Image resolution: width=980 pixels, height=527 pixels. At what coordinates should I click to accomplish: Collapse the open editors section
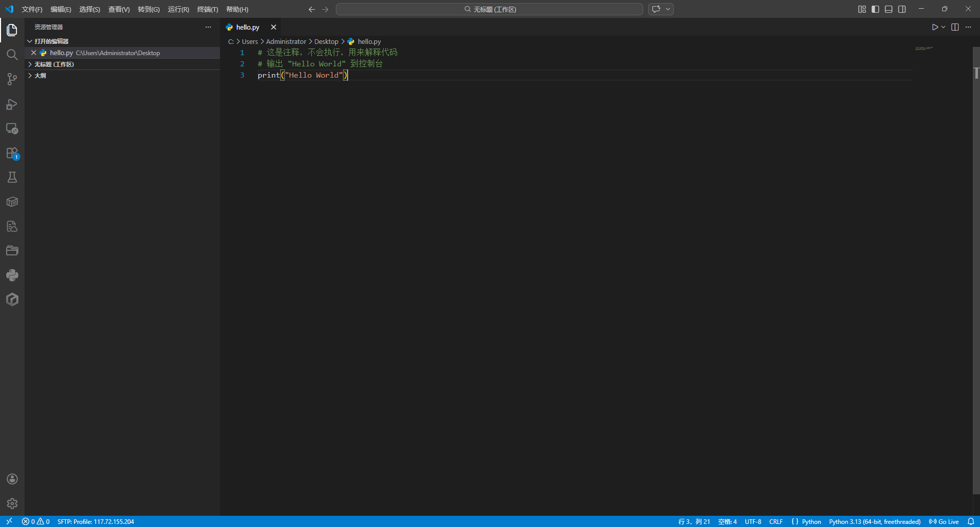[x=30, y=41]
